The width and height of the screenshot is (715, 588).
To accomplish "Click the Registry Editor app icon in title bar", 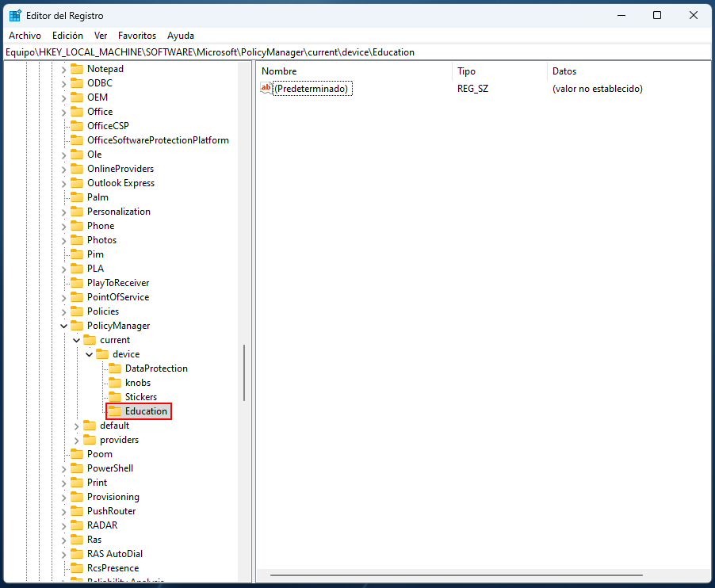I will [x=15, y=16].
